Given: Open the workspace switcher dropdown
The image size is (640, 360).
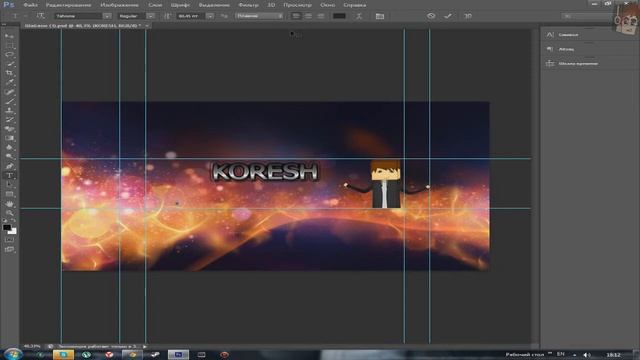Looking at the screenshot, I should (587, 16).
